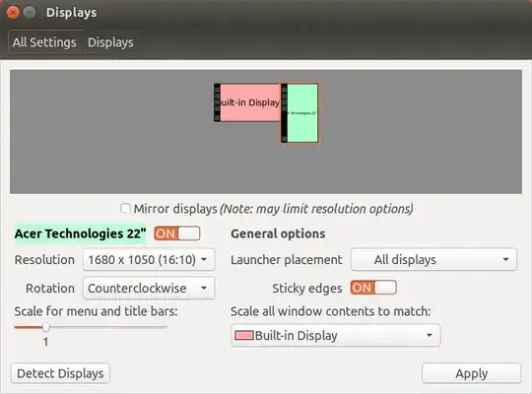Screen dimensions: 532x394
Task: Open the Rotation Counterclockwise dropdown
Action: coord(149,289)
